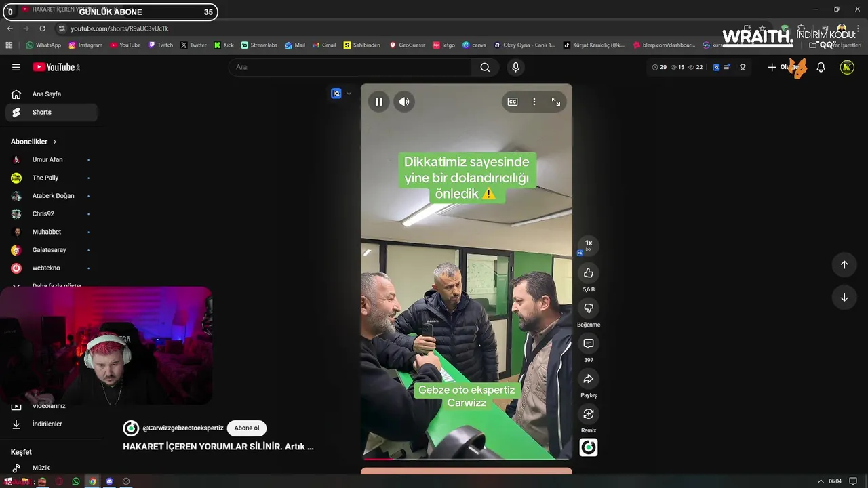Image resolution: width=868 pixels, height=488 pixels.
Task: Go to the previous Short
Action: click(x=844, y=265)
